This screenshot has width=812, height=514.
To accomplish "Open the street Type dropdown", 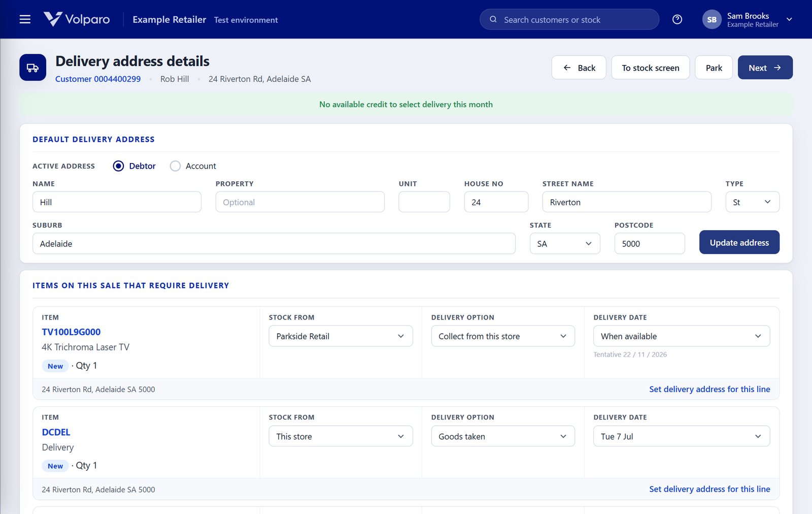I will (x=752, y=202).
